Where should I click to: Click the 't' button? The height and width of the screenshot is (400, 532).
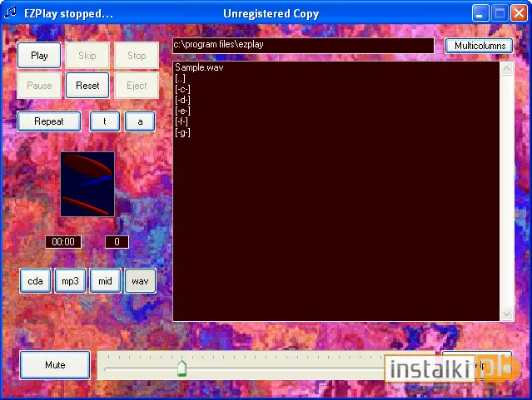pyautogui.click(x=105, y=121)
